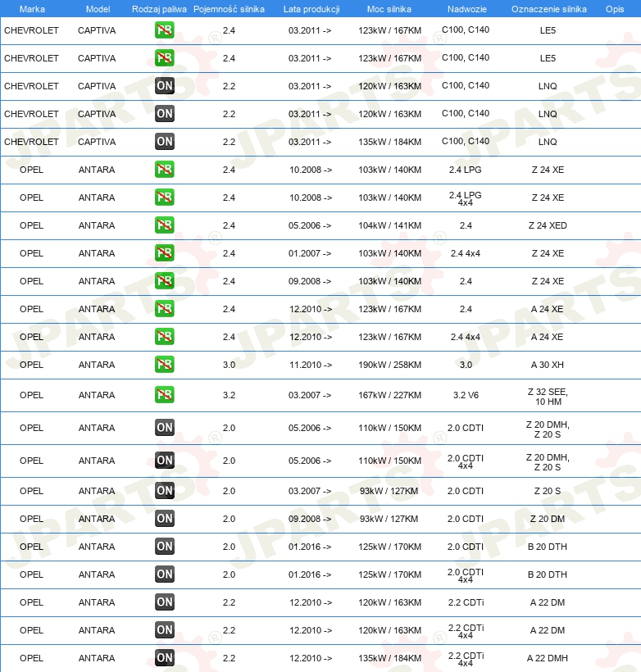The image size is (641, 672).
Task: Click the PB petrol icon in the Z 24 XED row
Action: point(165,225)
